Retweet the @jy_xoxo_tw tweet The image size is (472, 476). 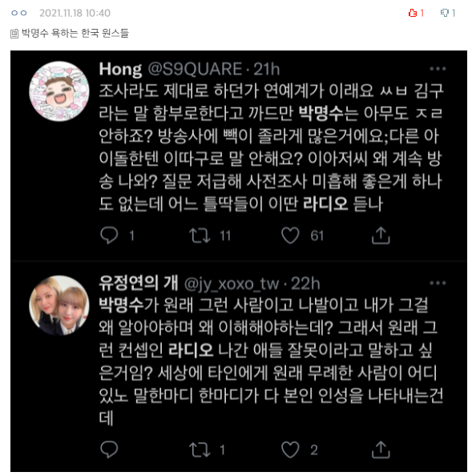pyautogui.click(x=200, y=450)
